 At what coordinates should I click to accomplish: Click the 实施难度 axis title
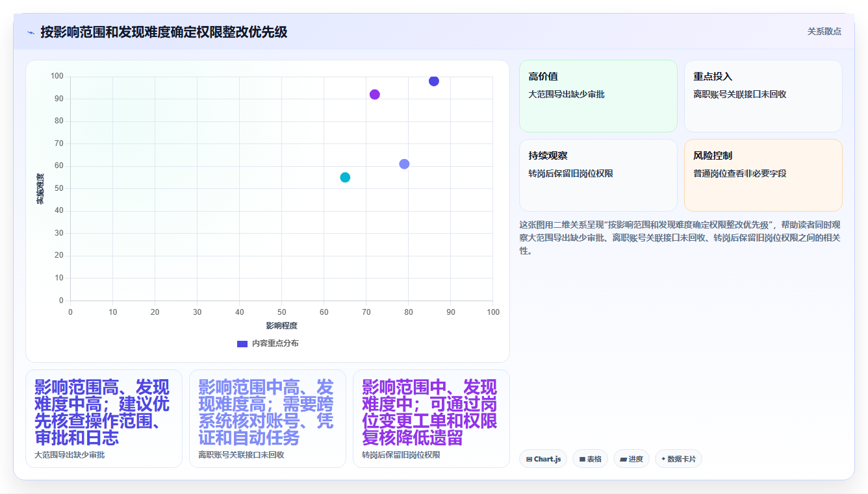point(40,189)
